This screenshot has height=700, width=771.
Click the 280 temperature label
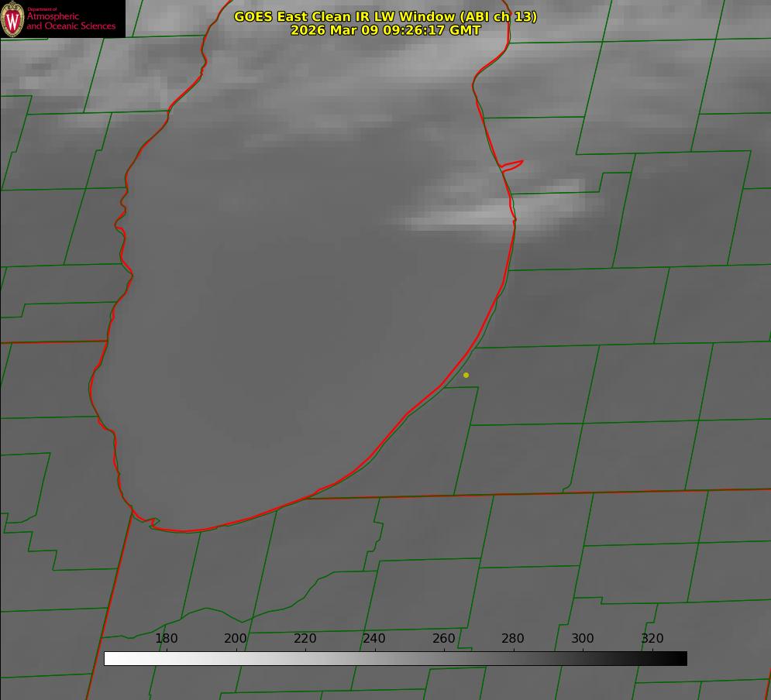tap(513, 639)
